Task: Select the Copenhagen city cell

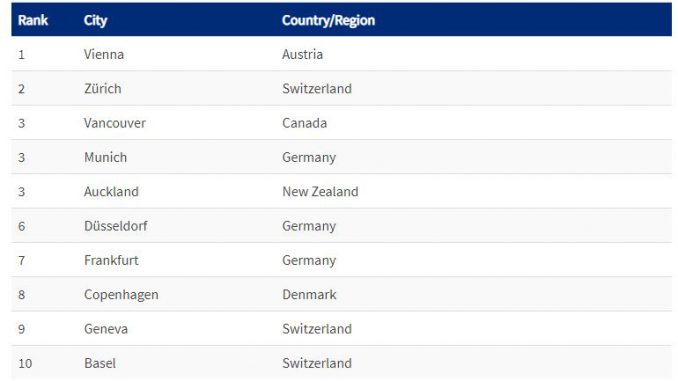Action: click(121, 295)
